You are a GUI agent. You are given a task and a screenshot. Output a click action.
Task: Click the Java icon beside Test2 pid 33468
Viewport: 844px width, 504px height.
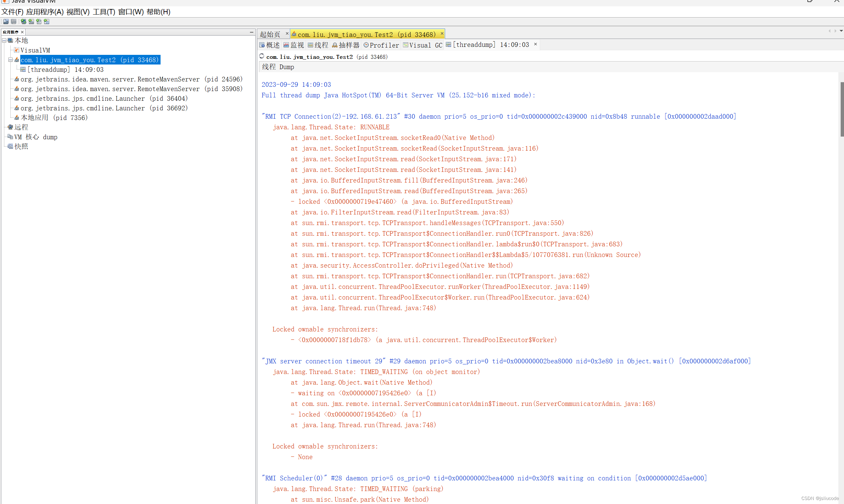tap(16, 60)
